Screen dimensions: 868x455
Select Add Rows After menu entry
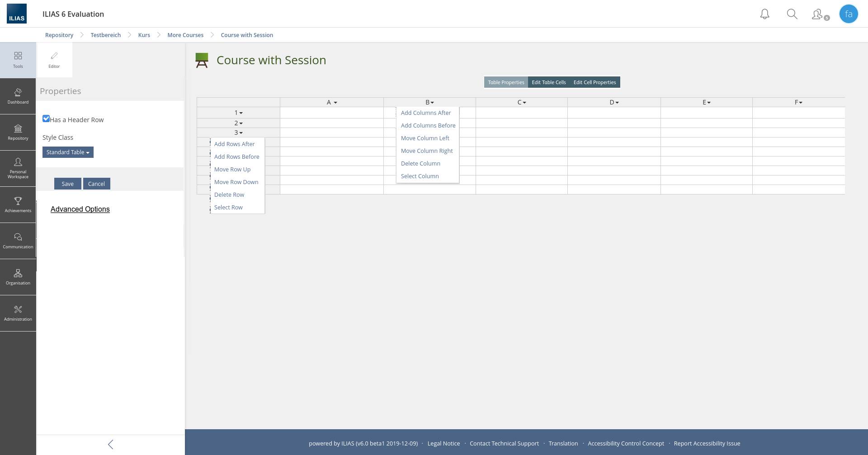[234, 144]
